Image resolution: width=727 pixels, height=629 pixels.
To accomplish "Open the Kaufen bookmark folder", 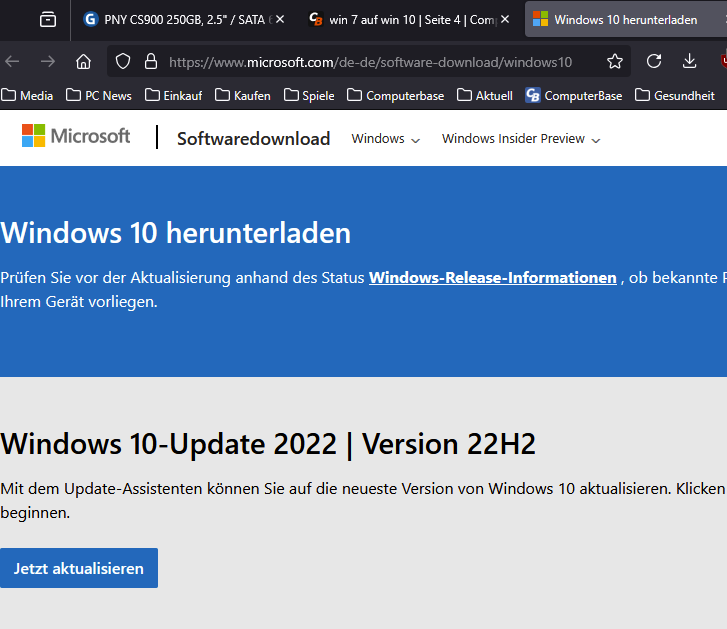I will (243, 95).
